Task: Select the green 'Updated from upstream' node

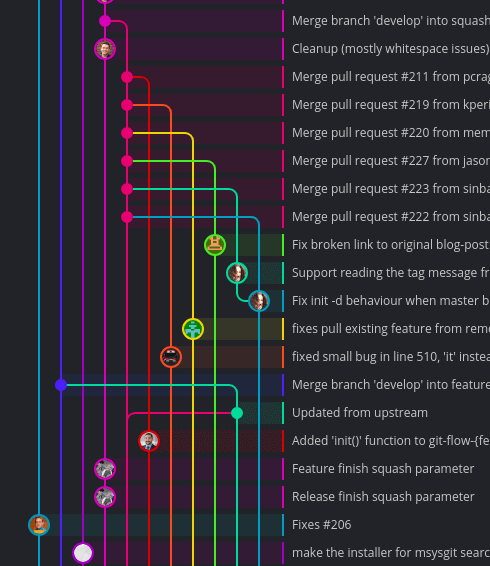Action: coord(237,413)
